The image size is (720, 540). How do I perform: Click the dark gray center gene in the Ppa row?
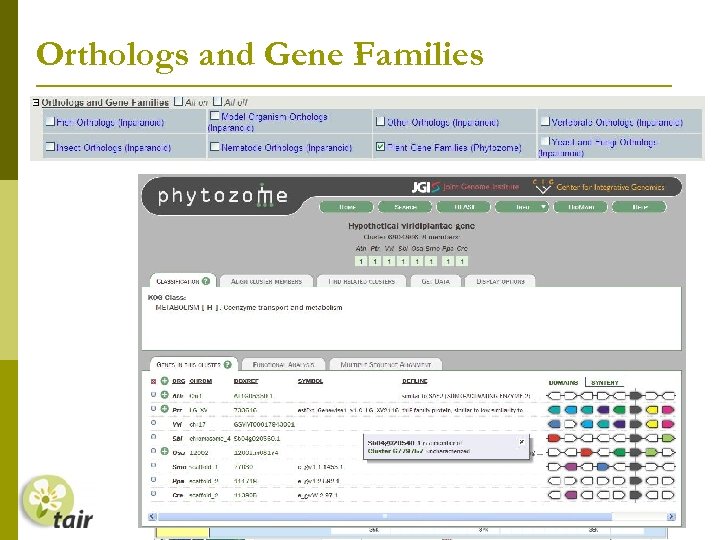(x=636, y=481)
